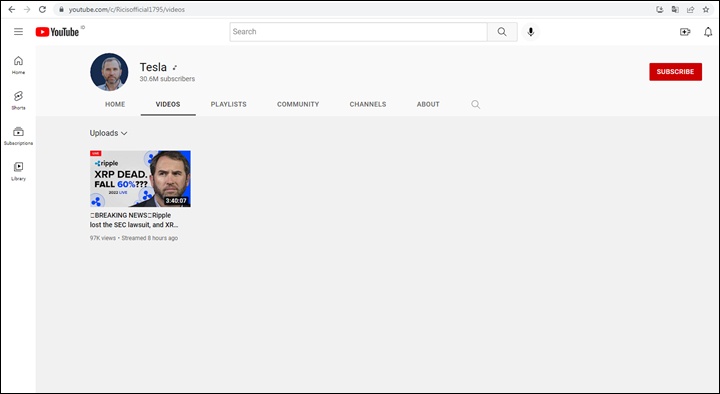This screenshot has width=720, height=394.
Task: Click the YouTube logo
Action: coord(57,32)
